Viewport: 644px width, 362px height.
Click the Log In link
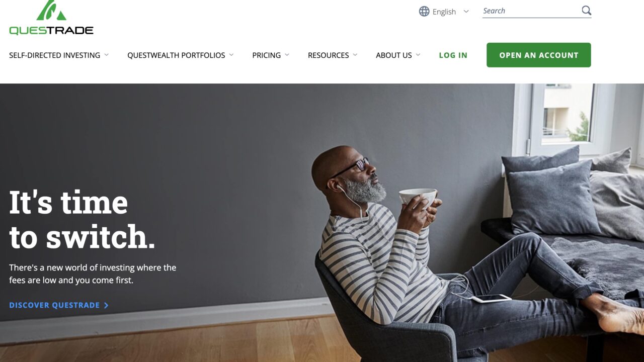pos(453,55)
